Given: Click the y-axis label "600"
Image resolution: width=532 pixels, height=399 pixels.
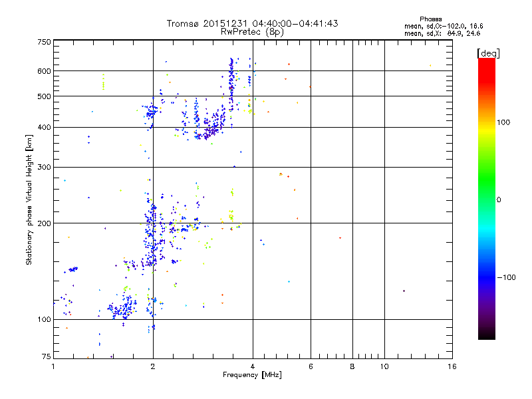Looking at the screenshot, I should 45,71.
